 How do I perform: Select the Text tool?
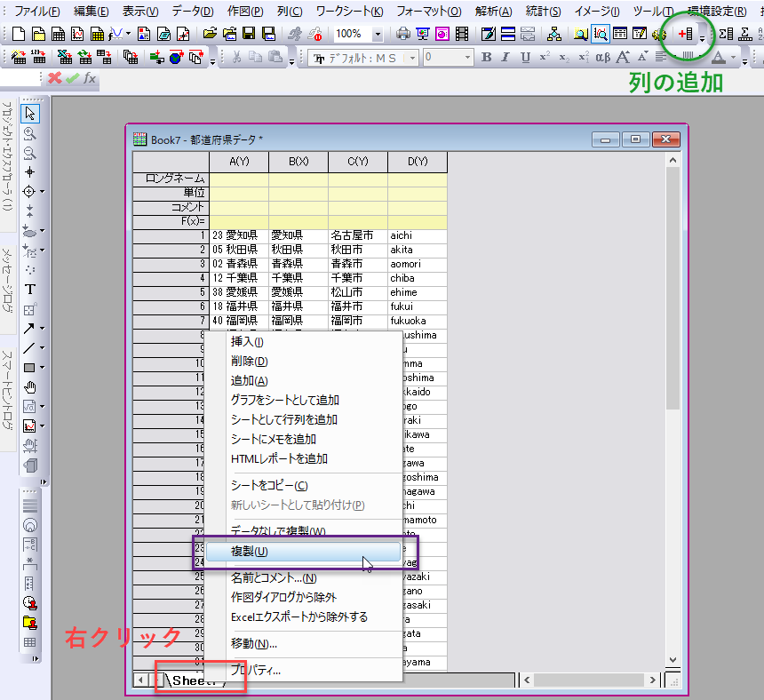[x=29, y=290]
